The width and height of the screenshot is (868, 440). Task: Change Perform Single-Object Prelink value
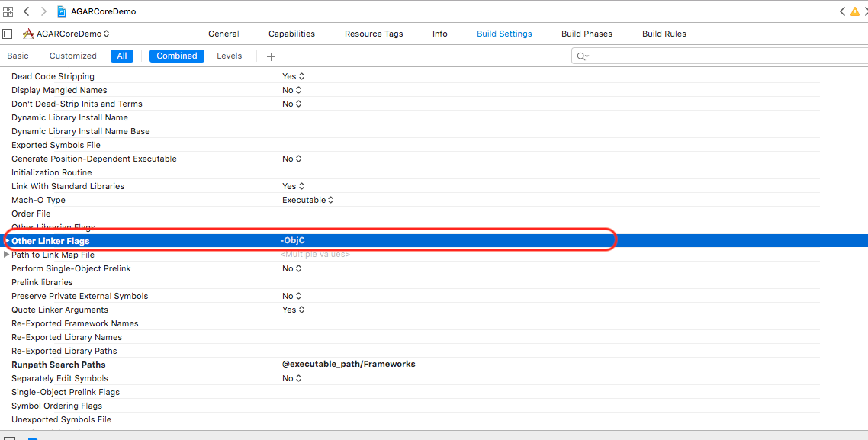pos(291,269)
